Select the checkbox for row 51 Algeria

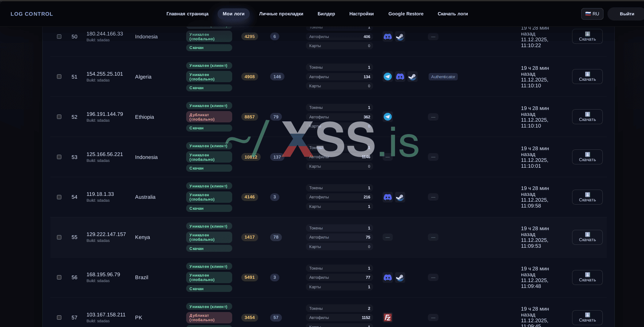[59, 77]
